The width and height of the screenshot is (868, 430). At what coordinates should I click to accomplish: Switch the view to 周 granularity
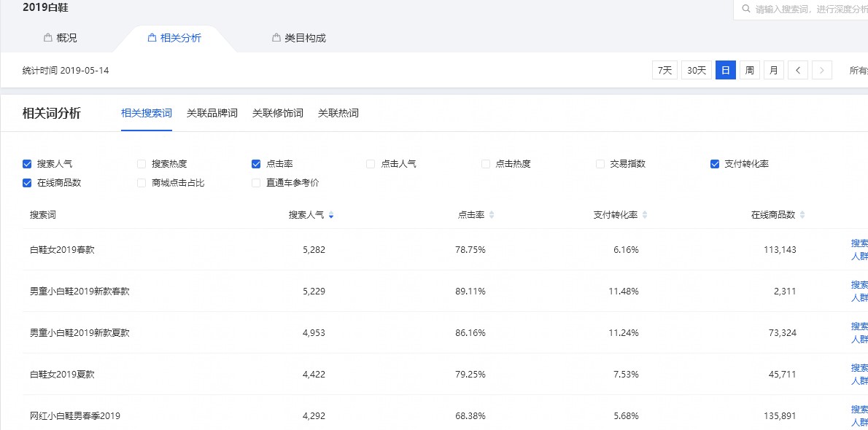[749, 69]
